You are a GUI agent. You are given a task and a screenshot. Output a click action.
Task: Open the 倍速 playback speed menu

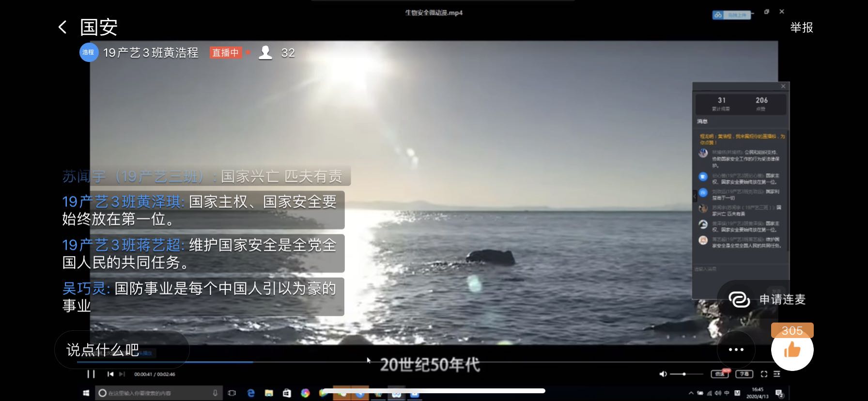720,373
